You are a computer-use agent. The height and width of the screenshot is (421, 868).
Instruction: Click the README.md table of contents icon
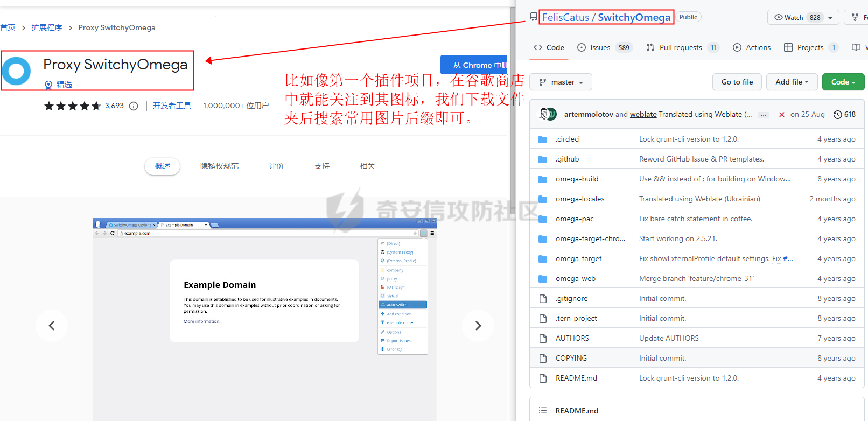click(x=543, y=411)
